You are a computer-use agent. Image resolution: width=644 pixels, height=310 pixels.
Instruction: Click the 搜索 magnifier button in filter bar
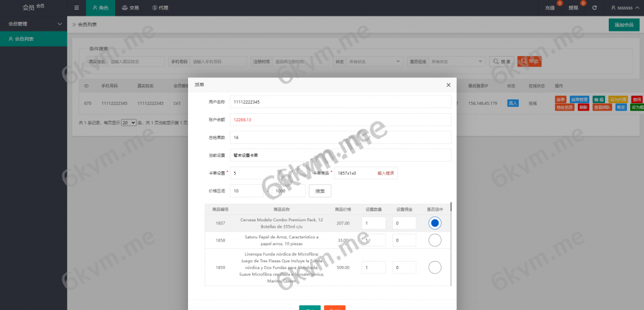point(502,62)
